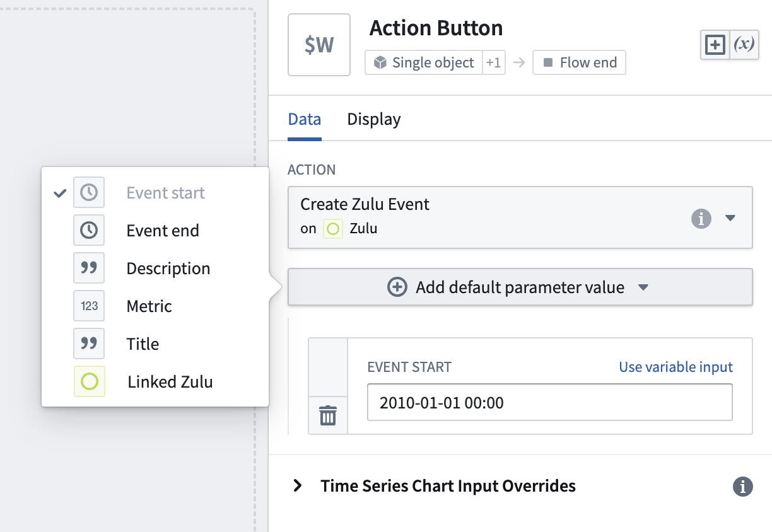772x532 pixels.
Task: Click the green Zulu object icon in action selector
Action: [x=332, y=229]
